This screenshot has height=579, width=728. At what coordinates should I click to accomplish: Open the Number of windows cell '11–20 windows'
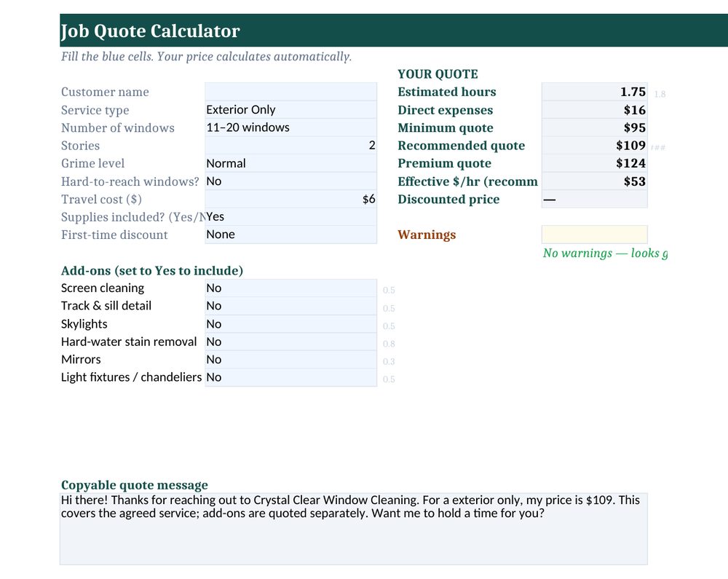coord(290,127)
